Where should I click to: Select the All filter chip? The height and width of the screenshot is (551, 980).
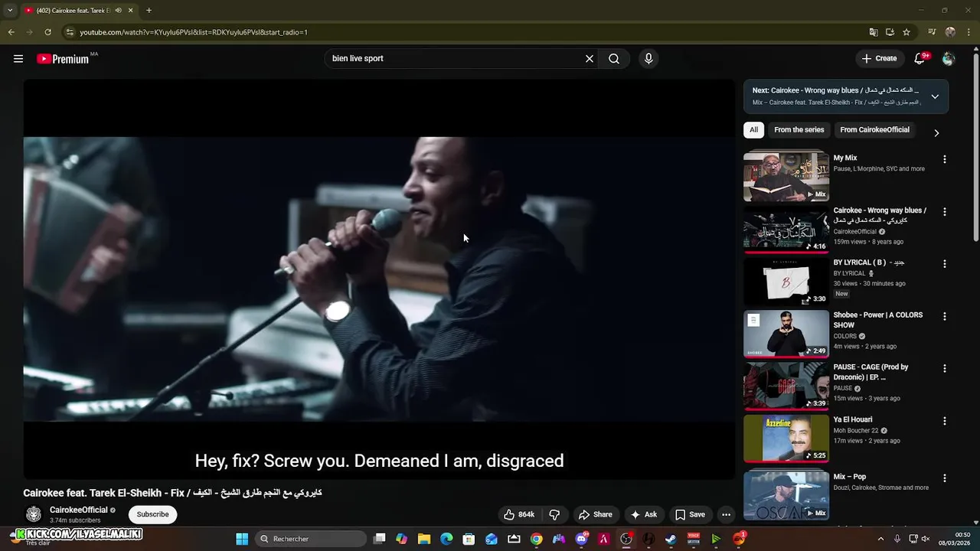(753, 130)
